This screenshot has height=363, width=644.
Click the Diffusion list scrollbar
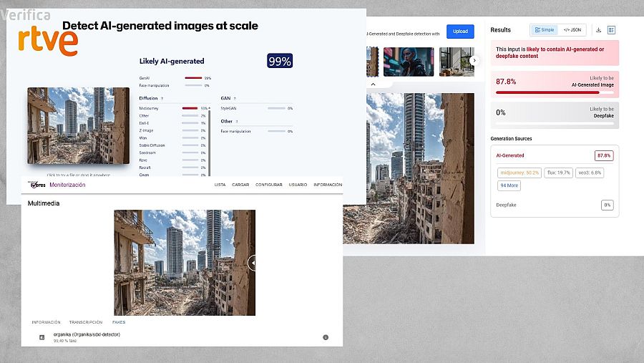click(210, 142)
